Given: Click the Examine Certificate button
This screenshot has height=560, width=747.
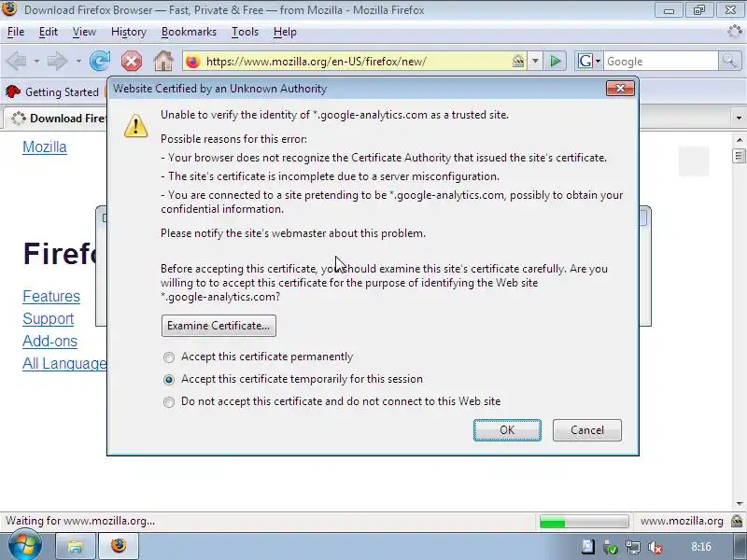Looking at the screenshot, I should coord(218,326).
